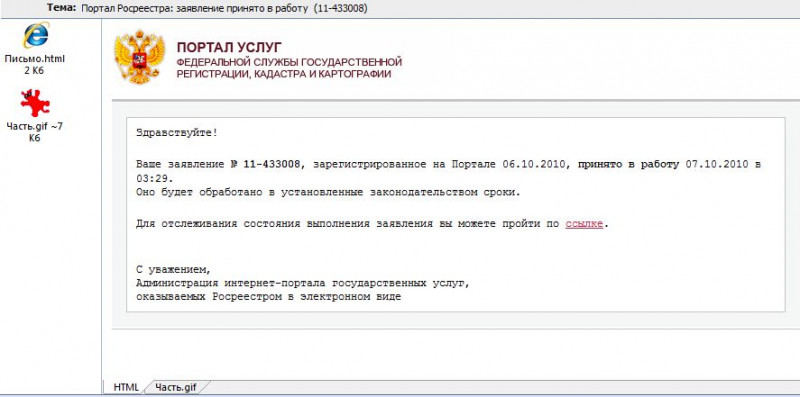This screenshot has height=397, width=800.
Task: Switch to the Часть.gif tab
Action: click(x=176, y=387)
